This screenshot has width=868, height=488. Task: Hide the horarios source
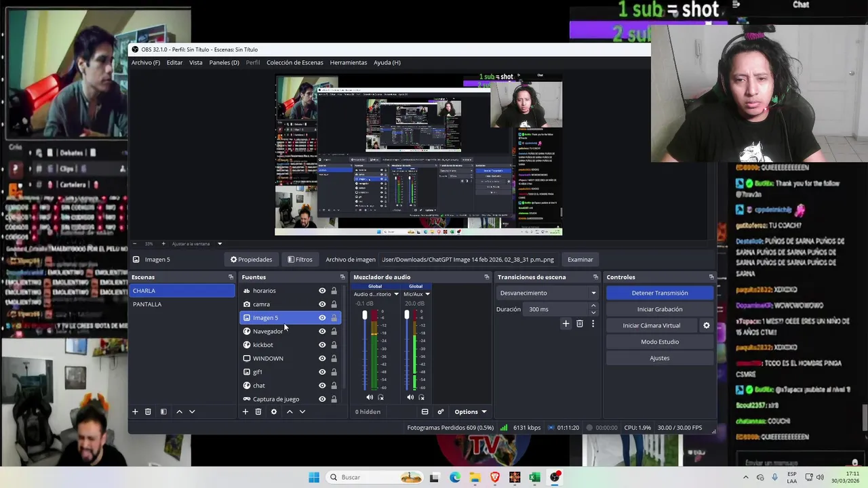(322, 291)
